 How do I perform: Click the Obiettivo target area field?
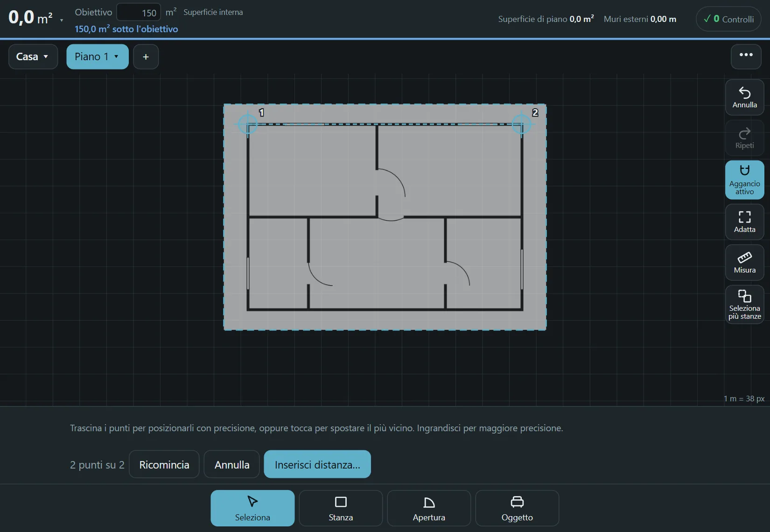(x=139, y=13)
